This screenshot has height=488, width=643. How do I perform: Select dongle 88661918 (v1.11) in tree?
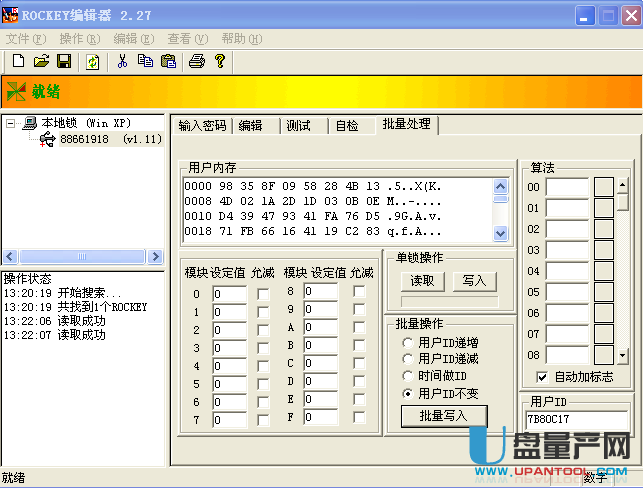[x=111, y=139]
